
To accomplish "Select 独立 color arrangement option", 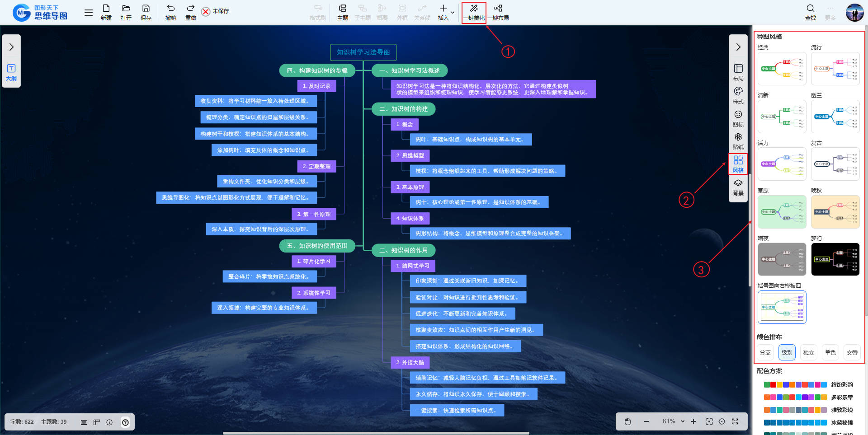I will pos(808,352).
